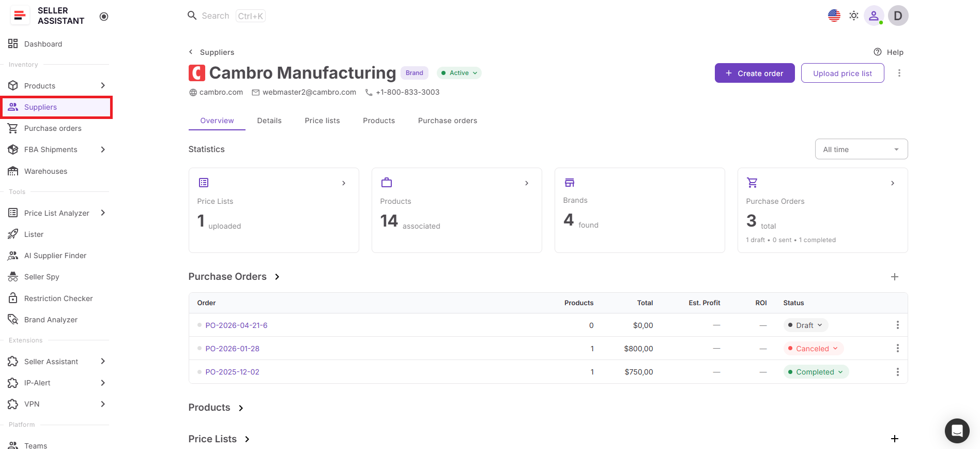980x449 pixels.
Task: Open order PO-2026-04-21-6
Action: point(236,325)
